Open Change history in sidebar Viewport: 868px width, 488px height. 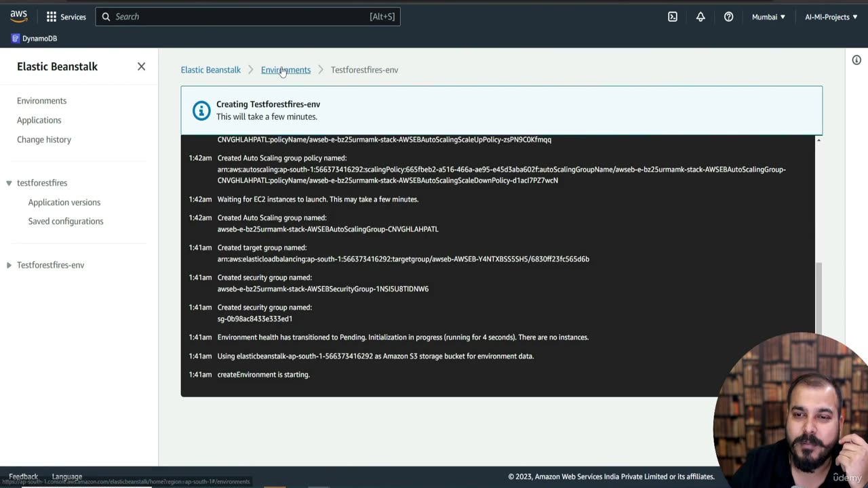click(44, 140)
